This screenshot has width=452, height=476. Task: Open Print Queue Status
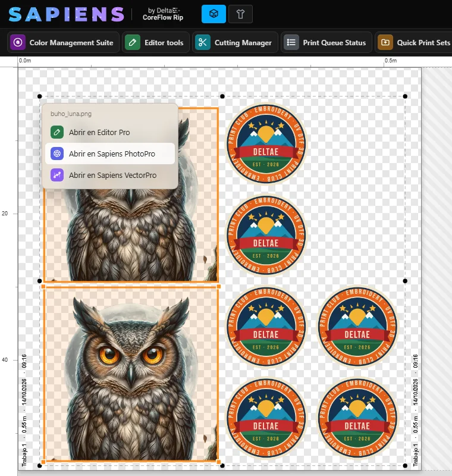[x=327, y=42]
